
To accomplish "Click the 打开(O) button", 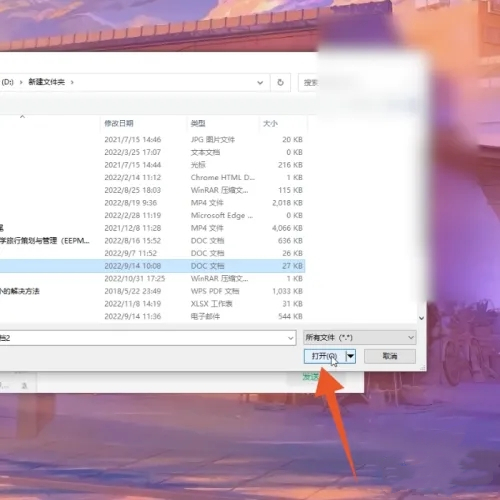I will [x=325, y=356].
